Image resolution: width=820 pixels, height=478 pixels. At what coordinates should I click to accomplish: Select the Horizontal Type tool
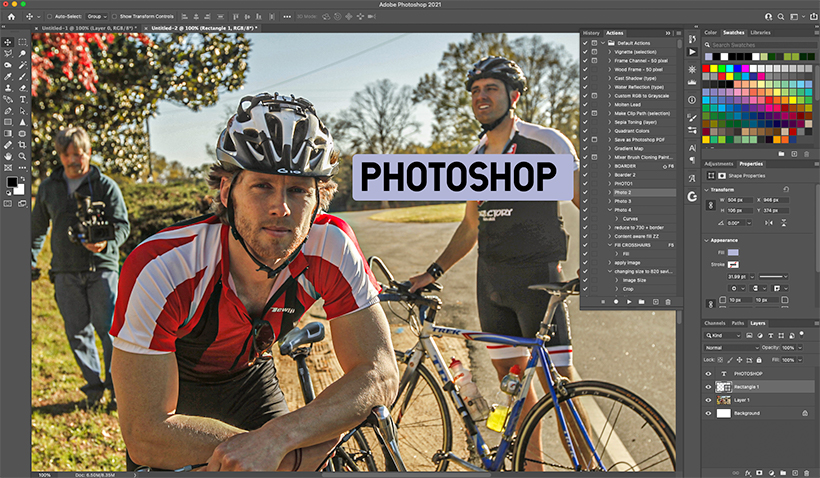pyautogui.click(x=22, y=99)
